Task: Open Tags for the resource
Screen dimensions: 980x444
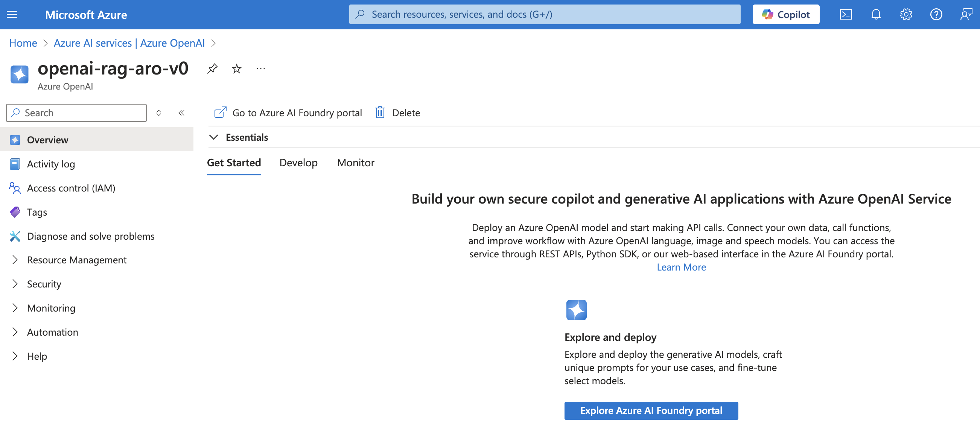Action: pos(37,212)
